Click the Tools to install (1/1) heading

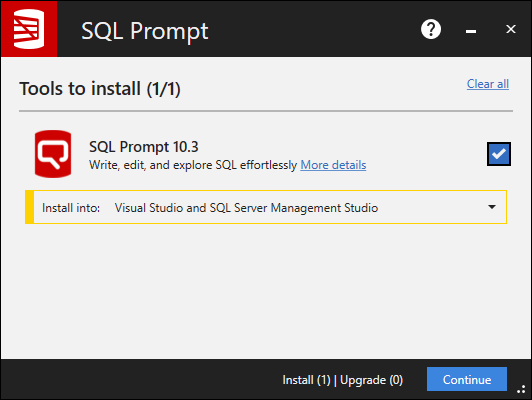[100, 89]
